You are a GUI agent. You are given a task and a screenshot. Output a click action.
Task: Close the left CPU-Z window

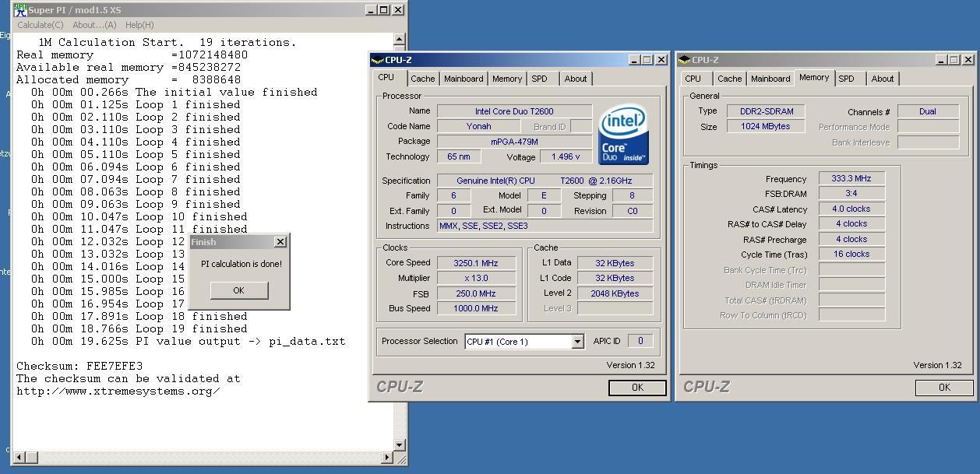click(661, 60)
